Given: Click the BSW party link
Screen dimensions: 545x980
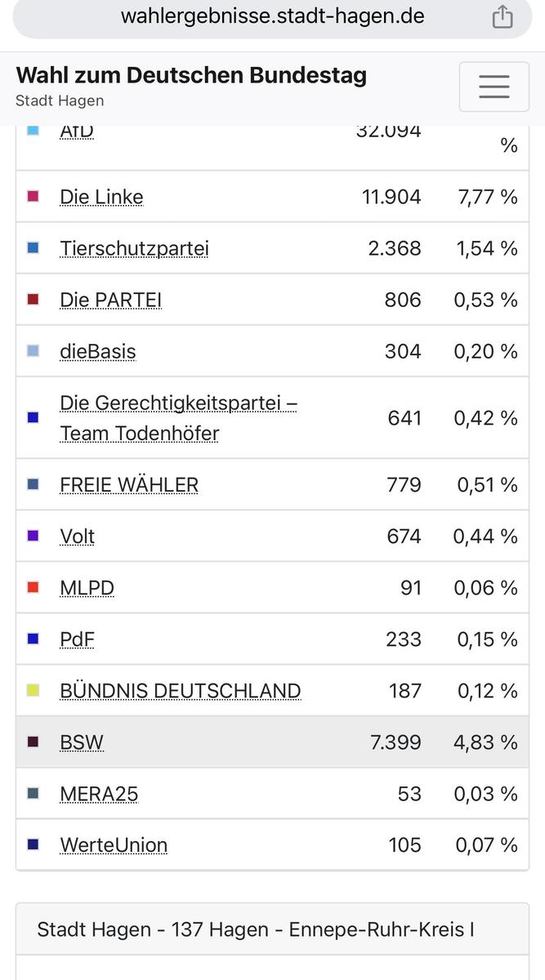Looking at the screenshot, I should [82, 742].
